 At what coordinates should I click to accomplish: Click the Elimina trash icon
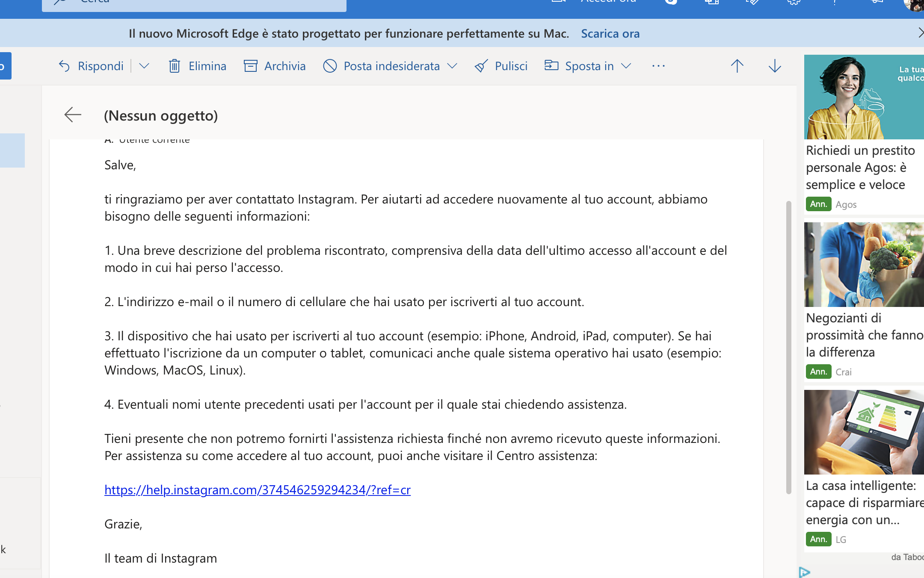tap(174, 66)
